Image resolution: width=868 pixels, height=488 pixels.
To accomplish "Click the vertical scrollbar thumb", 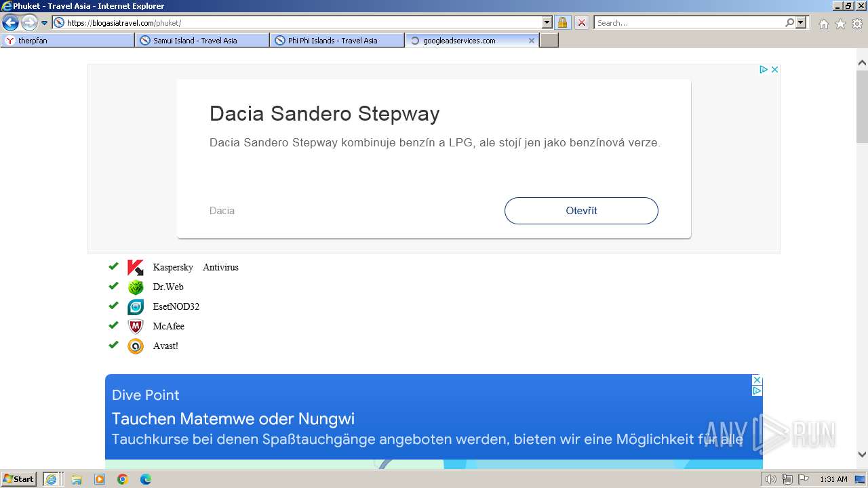I will (862, 106).
